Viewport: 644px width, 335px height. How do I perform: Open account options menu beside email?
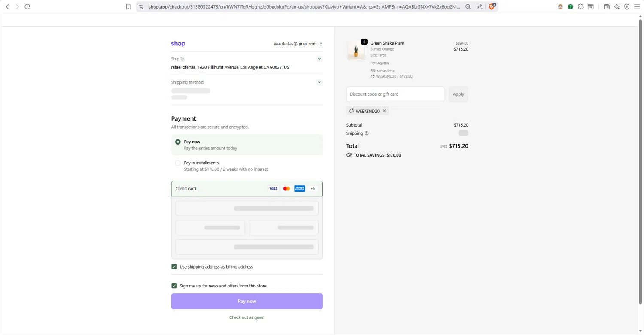(321, 44)
